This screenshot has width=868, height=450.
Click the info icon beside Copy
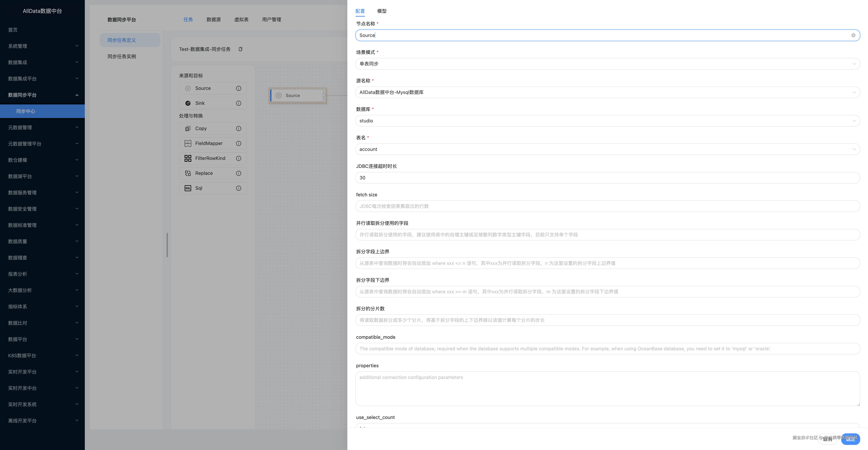[239, 129]
